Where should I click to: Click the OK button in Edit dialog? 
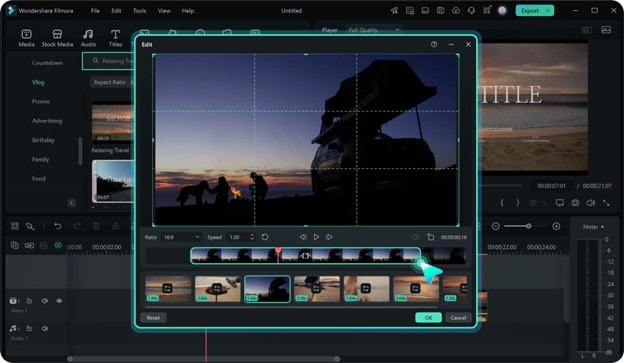tap(428, 318)
